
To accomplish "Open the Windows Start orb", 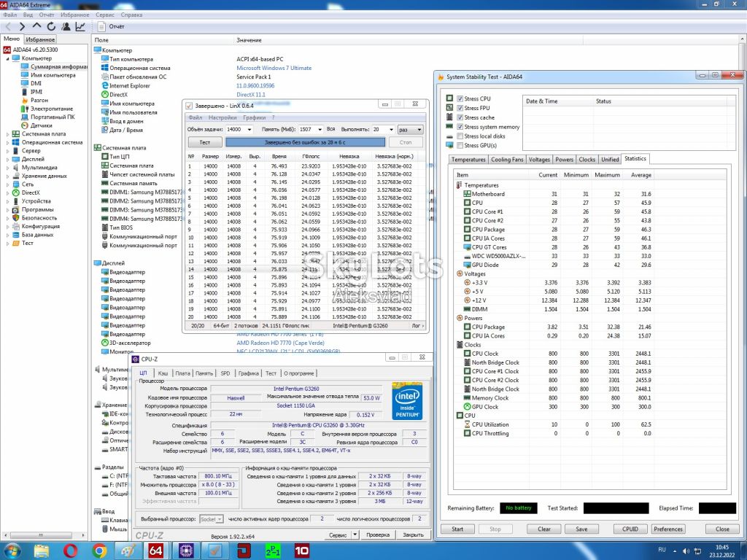I will (12, 551).
